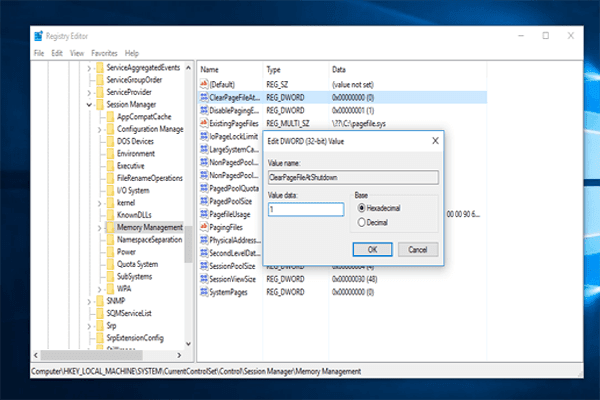Sort values by the Type column header
This screenshot has height=400, width=600.
(x=296, y=70)
